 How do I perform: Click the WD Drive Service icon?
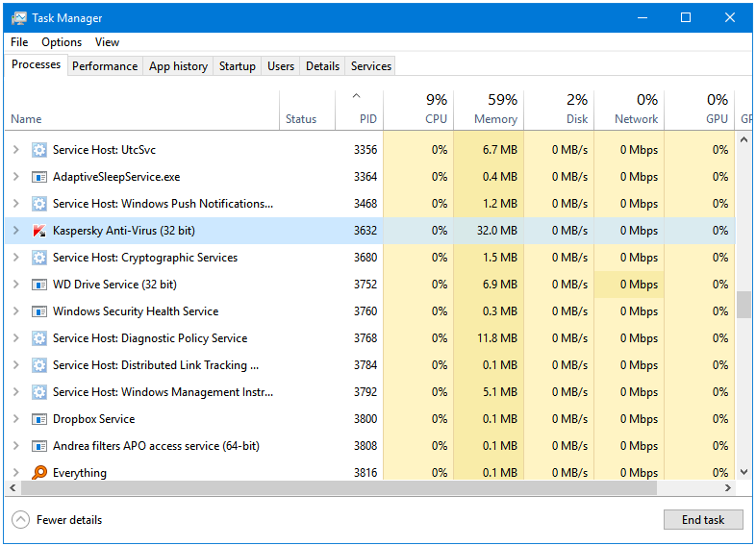tap(39, 285)
